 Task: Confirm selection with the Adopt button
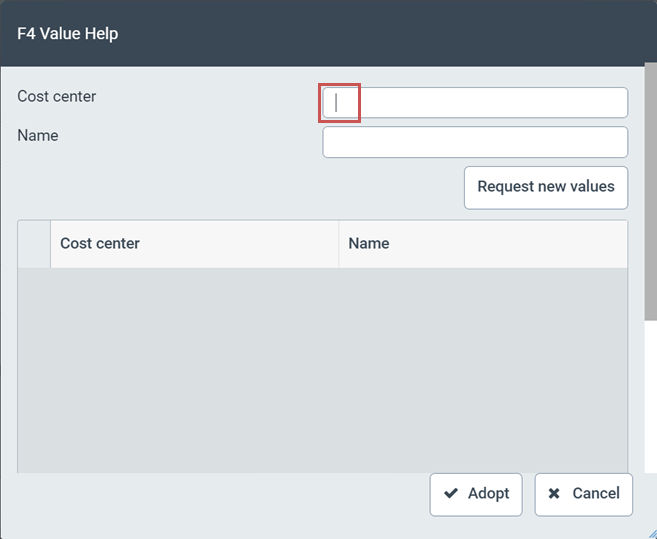point(476,494)
